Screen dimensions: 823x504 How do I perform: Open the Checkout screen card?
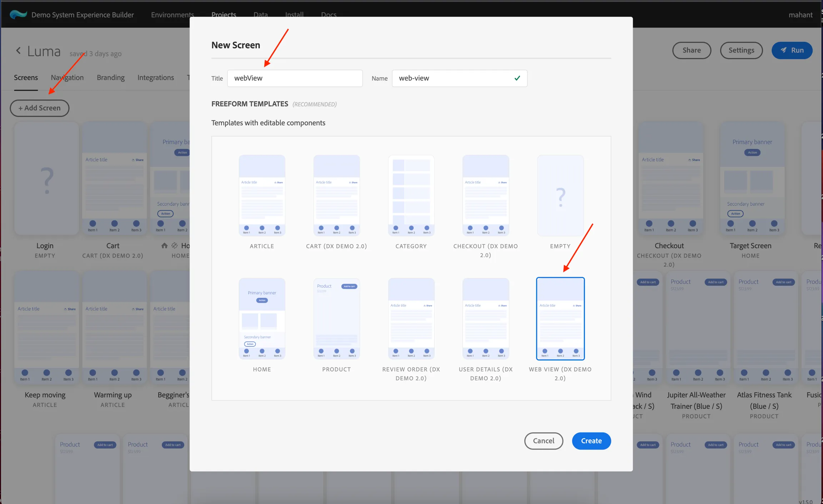[x=671, y=178]
